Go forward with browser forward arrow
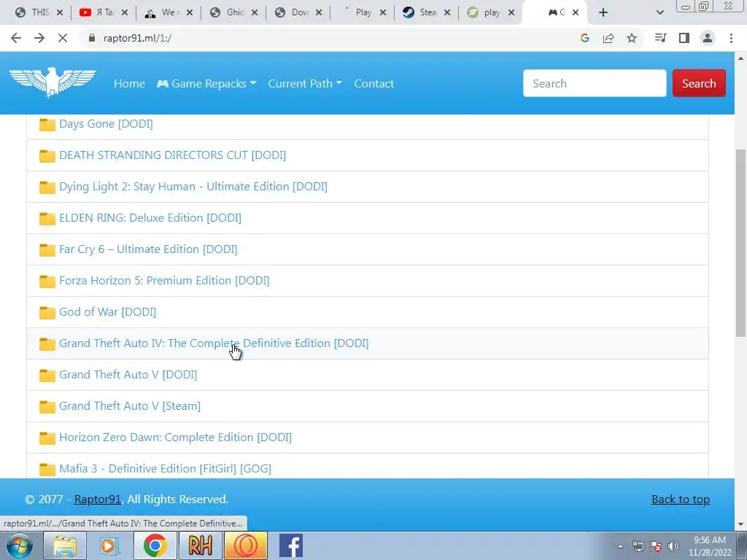Screen dimensions: 747x560 click(39, 38)
